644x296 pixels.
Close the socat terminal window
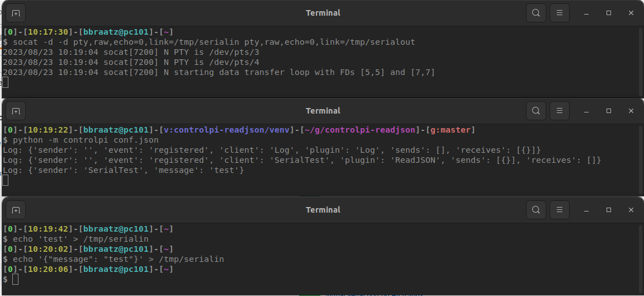[631, 13]
